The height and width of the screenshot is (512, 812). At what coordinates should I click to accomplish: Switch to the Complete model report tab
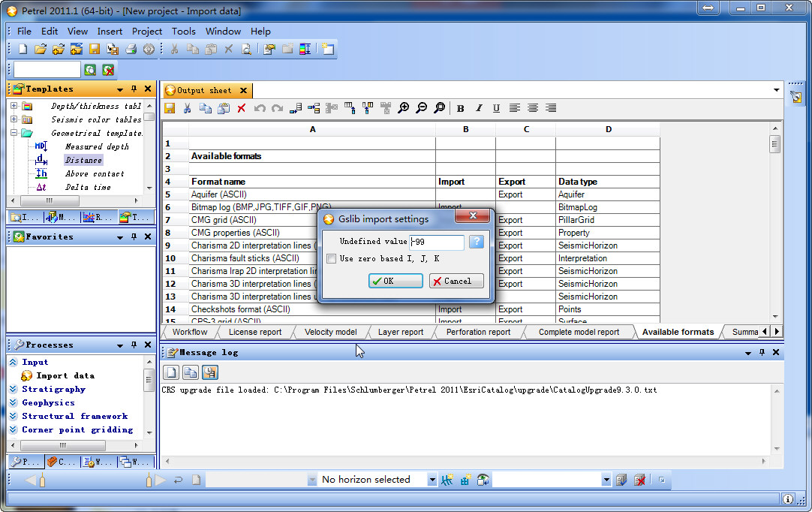tap(579, 332)
